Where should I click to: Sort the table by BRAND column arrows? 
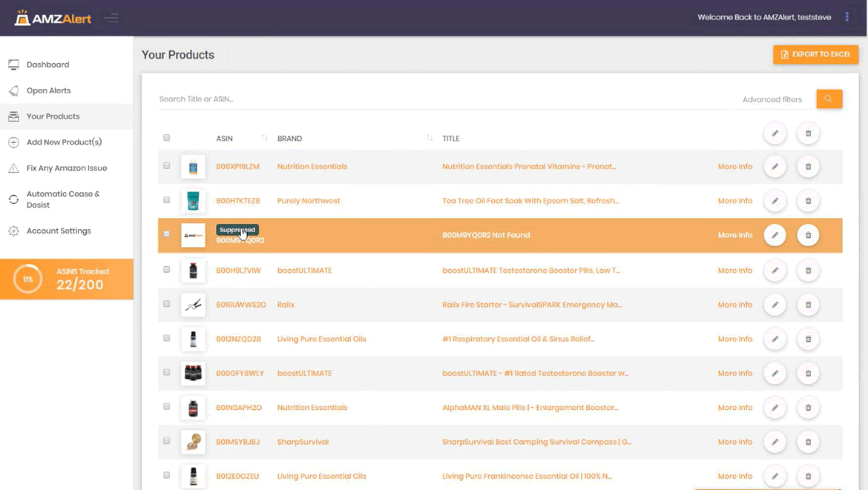430,138
